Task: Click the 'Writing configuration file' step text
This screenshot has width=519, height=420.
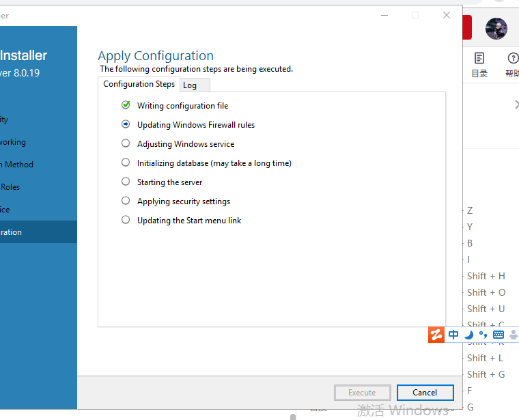Action: [183, 106]
